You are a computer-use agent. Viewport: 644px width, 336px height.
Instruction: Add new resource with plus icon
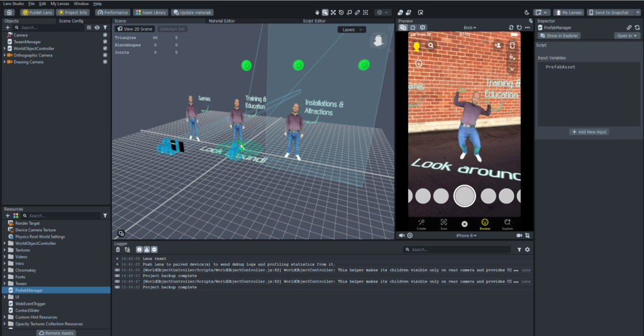(x=8, y=215)
